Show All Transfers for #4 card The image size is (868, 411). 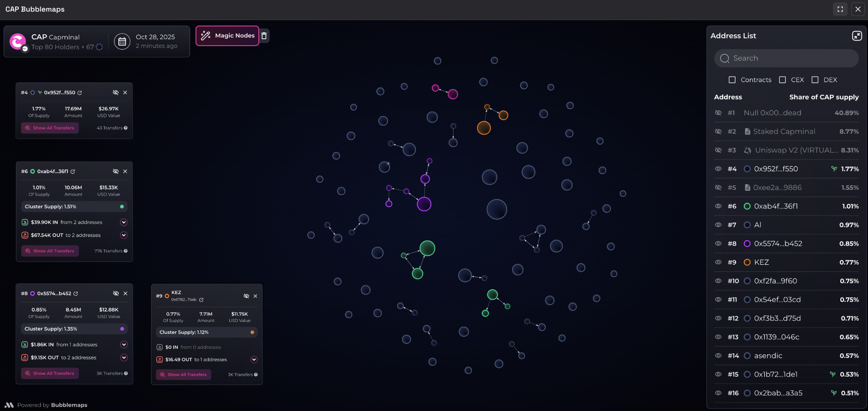[x=50, y=128]
